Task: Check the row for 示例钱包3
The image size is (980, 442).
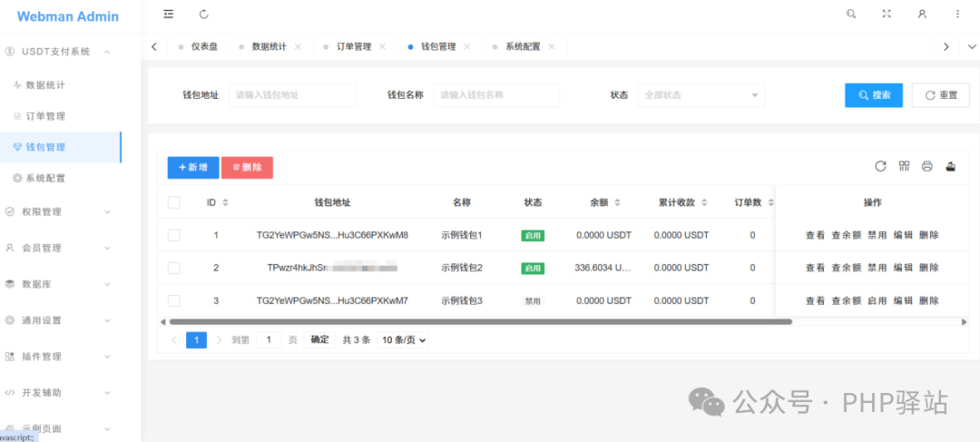Action: point(173,300)
